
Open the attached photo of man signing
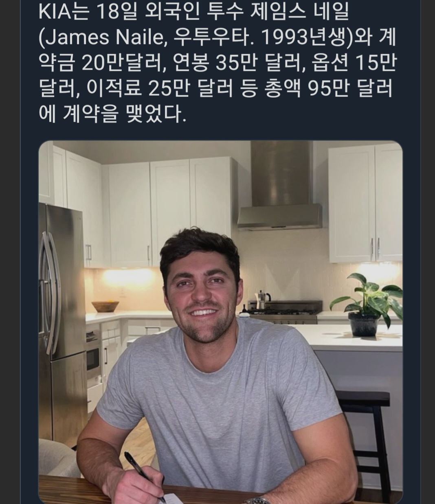(x=220, y=322)
